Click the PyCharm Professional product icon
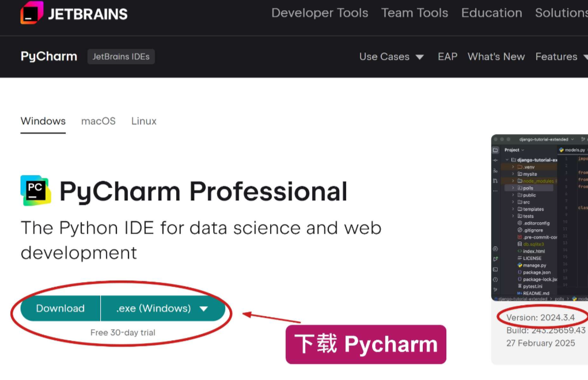Image resolution: width=588 pixels, height=380 pixels. click(x=36, y=191)
